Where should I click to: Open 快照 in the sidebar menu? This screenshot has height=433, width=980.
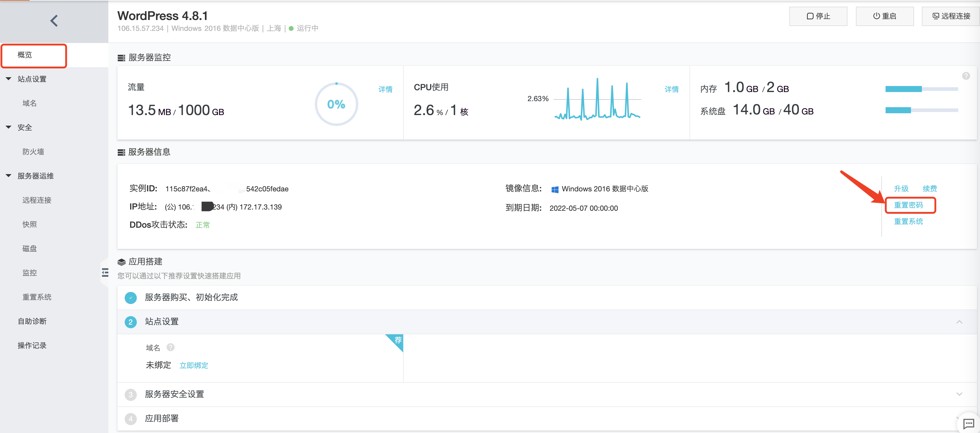30,224
